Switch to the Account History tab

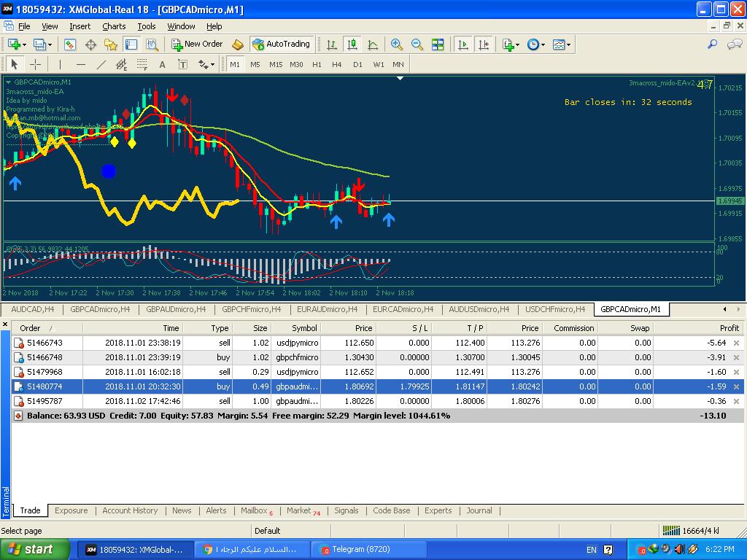coord(130,510)
